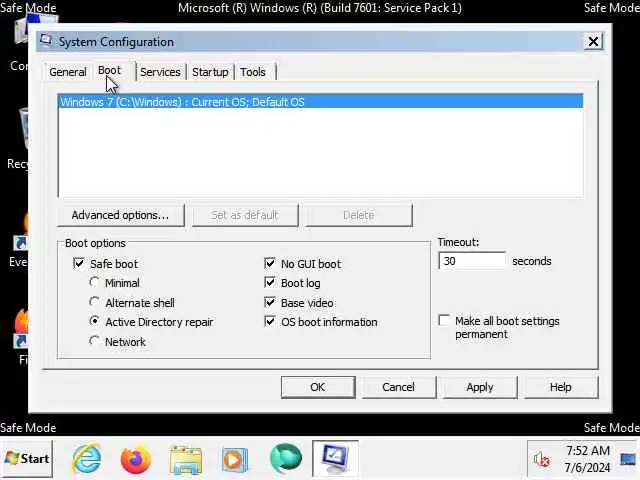The width and height of the screenshot is (640, 480).
Task: Open Internet Explorer from the taskbar
Action: [x=87, y=458]
